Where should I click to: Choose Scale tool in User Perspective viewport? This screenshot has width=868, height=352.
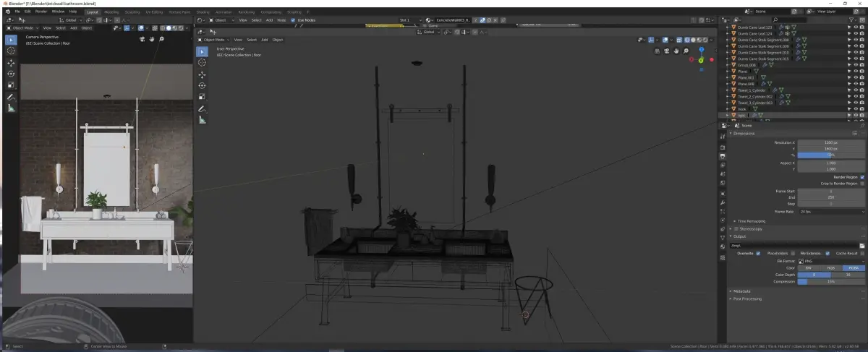(202, 96)
